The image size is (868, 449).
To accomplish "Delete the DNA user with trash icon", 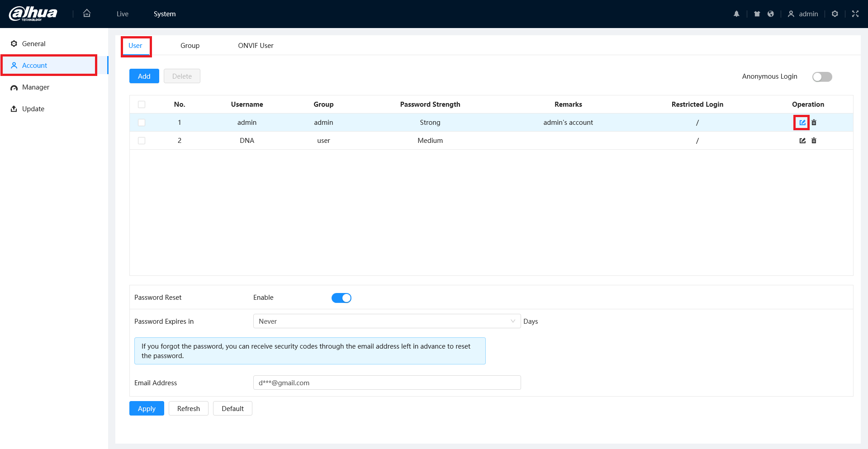I will tap(814, 141).
